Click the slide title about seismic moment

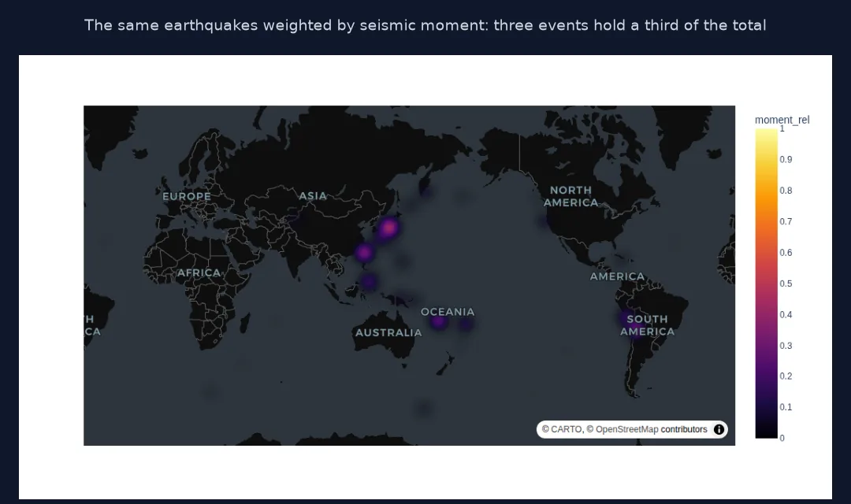[x=425, y=25]
